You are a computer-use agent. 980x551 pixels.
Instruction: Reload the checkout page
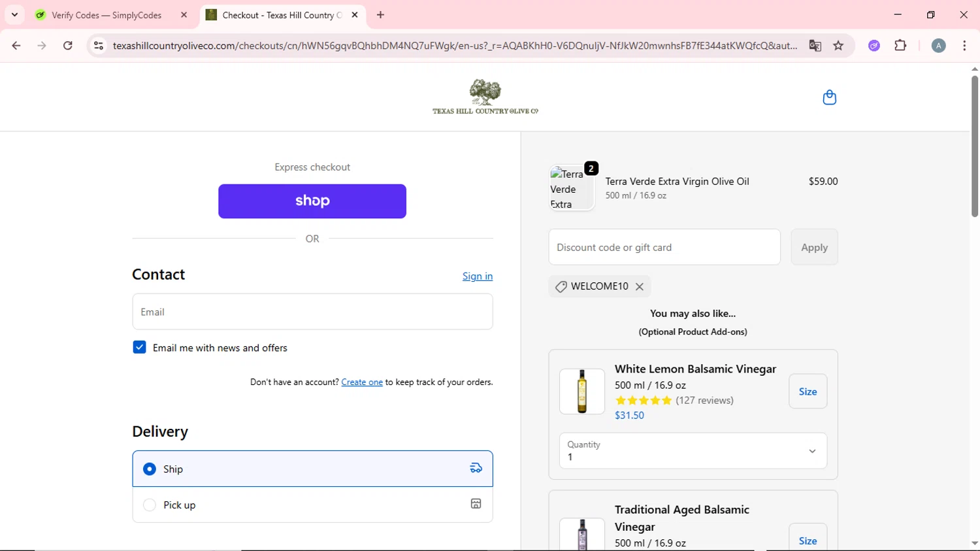68,46
